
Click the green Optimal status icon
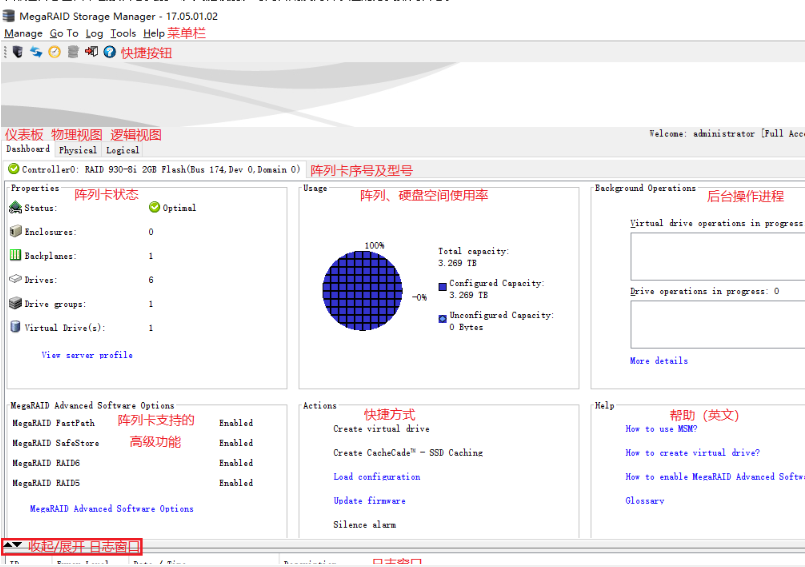154,208
